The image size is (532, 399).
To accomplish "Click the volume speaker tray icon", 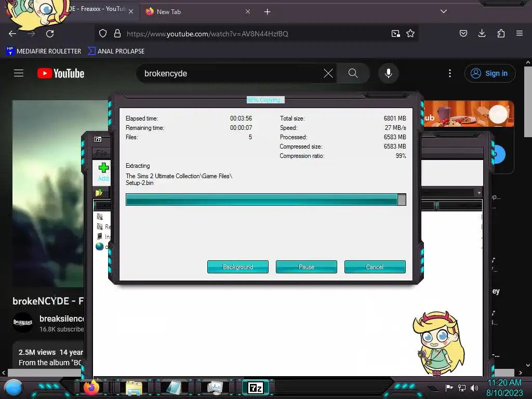I will click(474, 388).
